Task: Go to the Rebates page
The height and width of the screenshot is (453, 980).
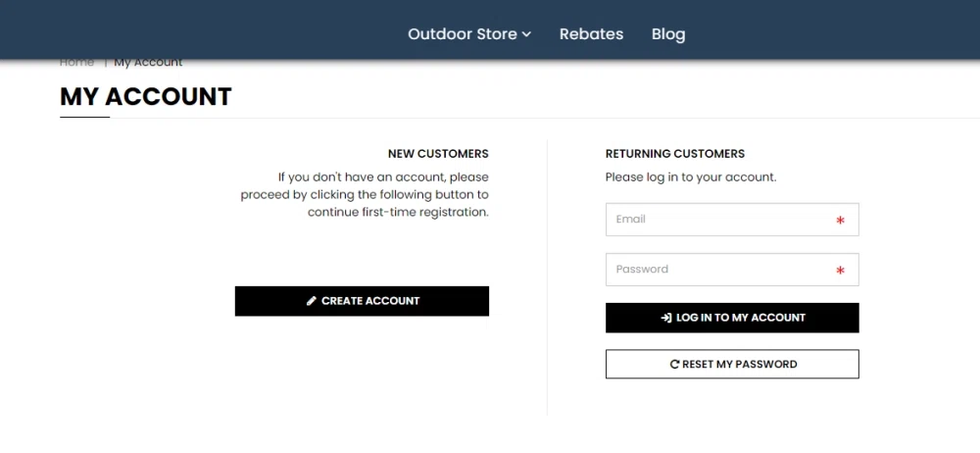Action: pyautogui.click(x=591, y=33)
